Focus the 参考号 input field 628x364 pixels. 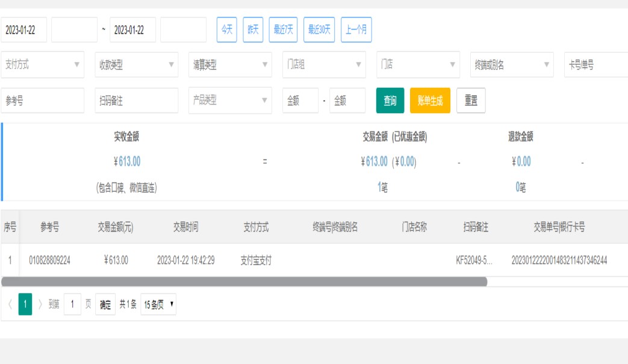tap(43, 101)
